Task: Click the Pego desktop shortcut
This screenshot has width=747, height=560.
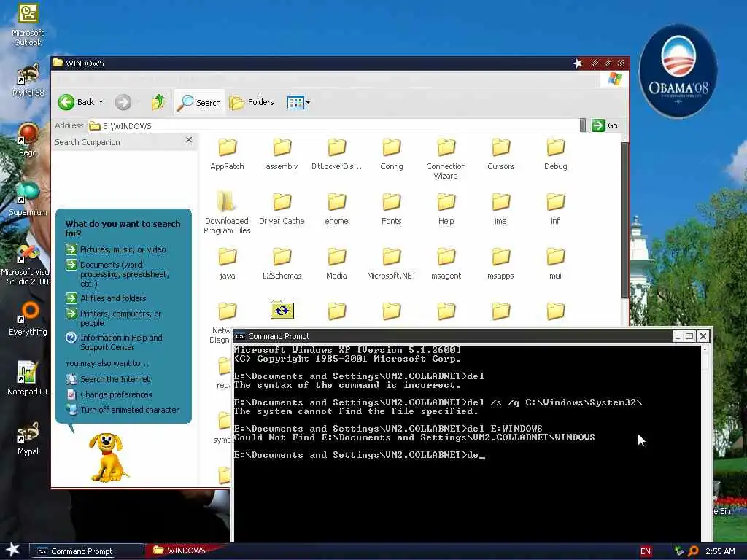Action: (28, 139)
